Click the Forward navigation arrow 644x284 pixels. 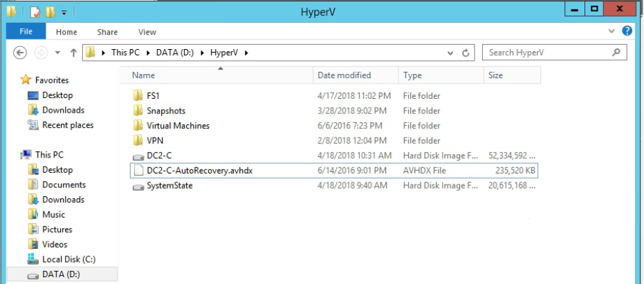tap(41, 53)
